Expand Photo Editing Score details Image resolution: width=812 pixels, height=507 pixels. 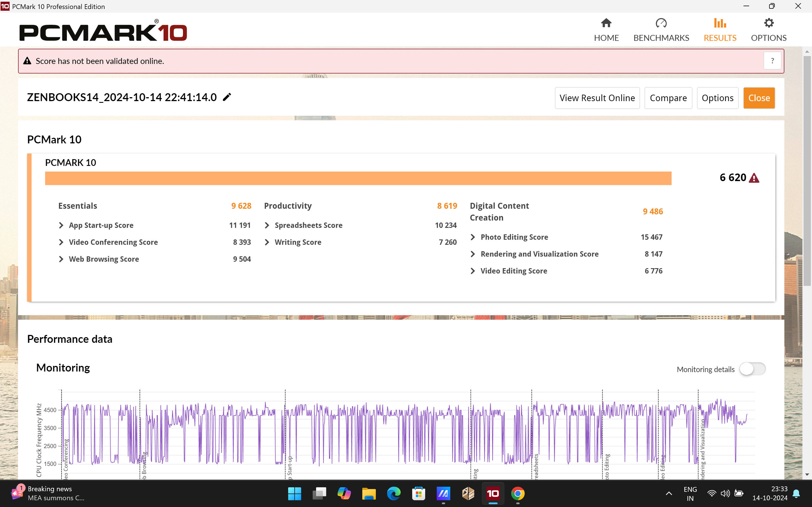pyautogui.click(x=473, y=237)
